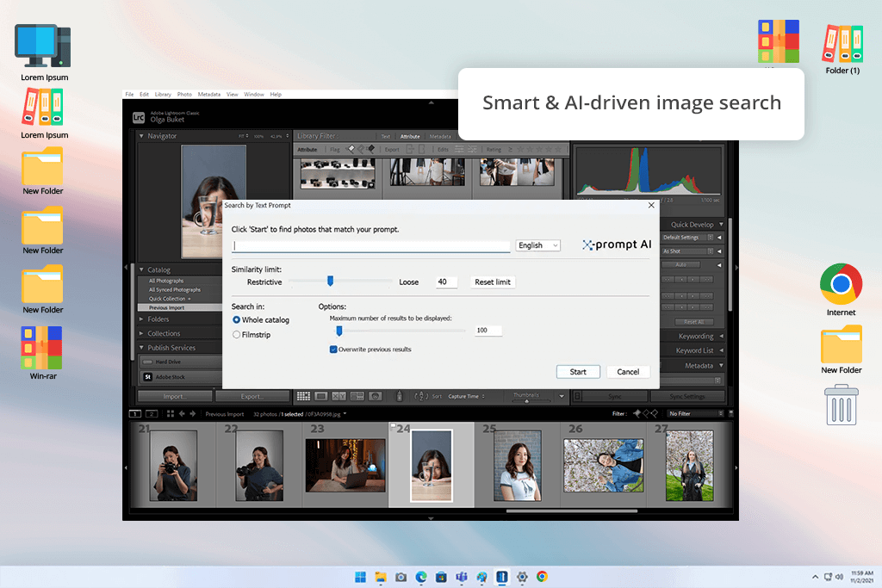Switch to Loupe view icon in toolbar
The height and width of the screenshot is (588, 882).
[x=320, y=396]
